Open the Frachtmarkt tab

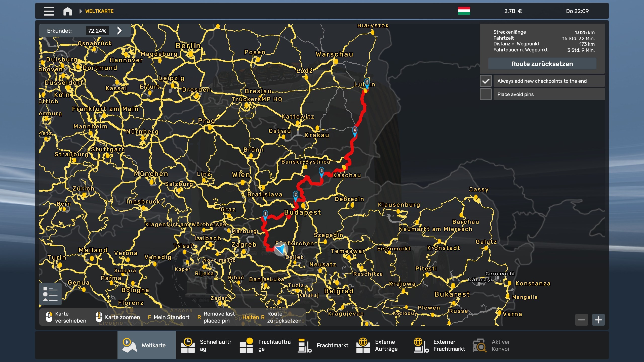point(322,345)
